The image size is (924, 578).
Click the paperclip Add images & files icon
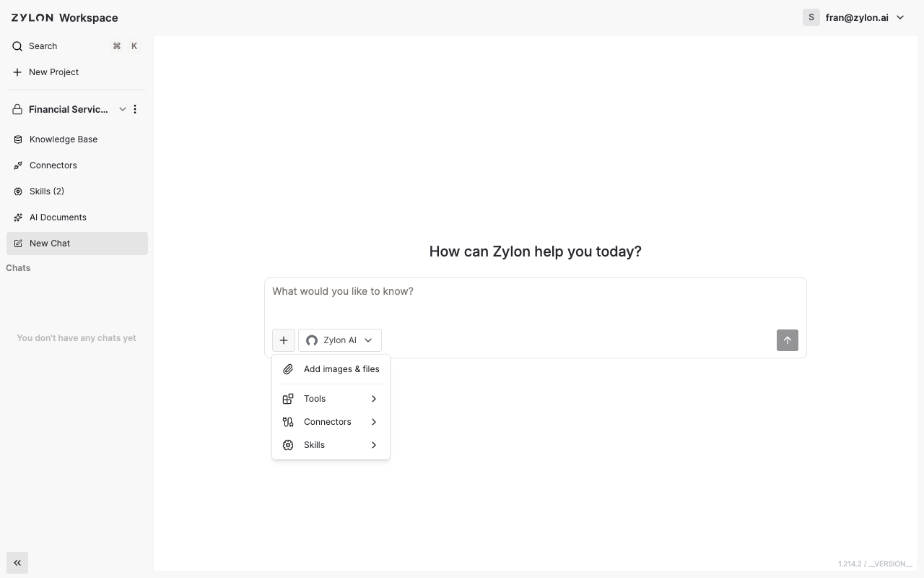click(x=288, y=369)
